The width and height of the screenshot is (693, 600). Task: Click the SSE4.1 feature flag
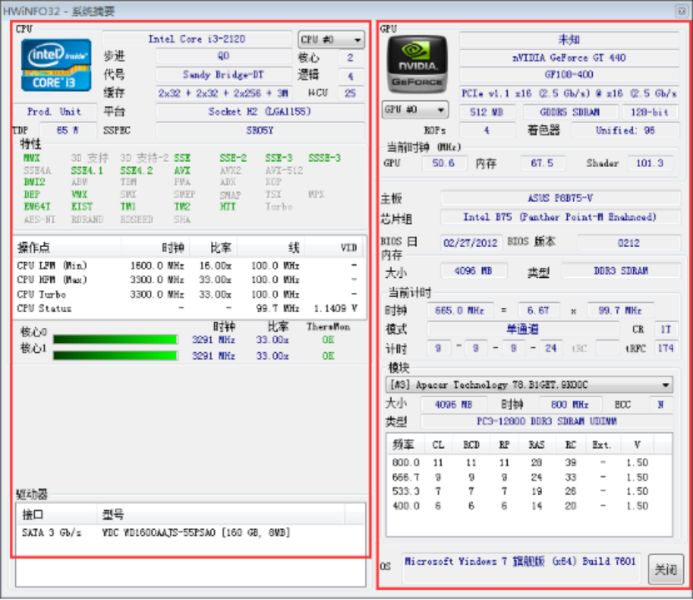[x=87, y=170]
